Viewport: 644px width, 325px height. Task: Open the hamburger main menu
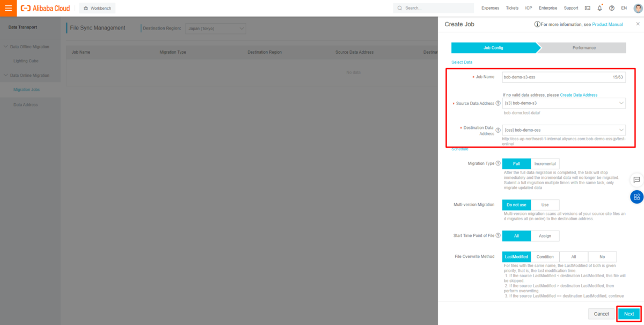coord(8,8)
